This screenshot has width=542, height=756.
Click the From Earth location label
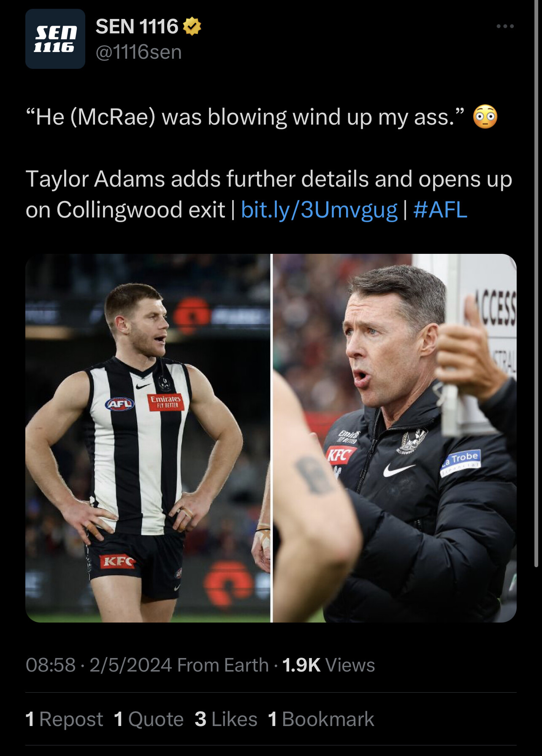click(x=223, y=665)
